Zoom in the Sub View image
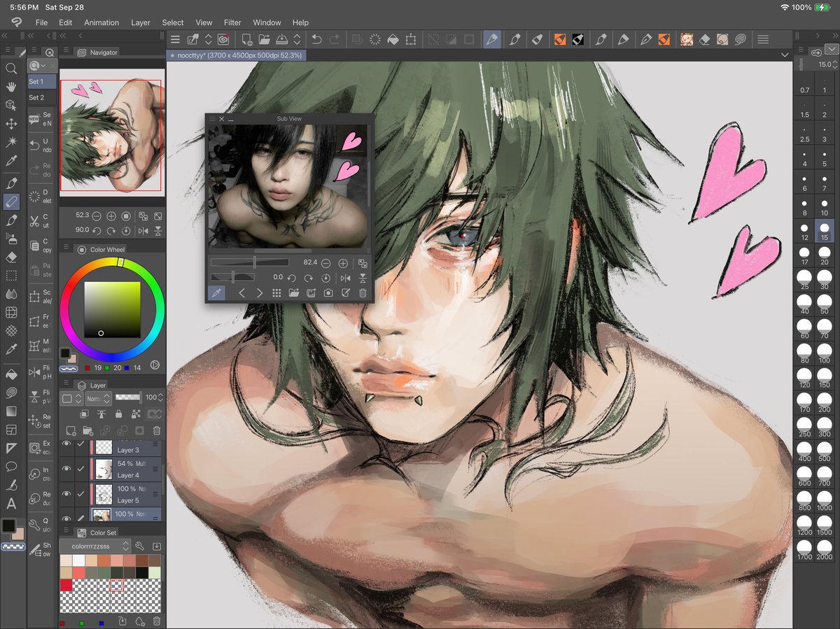 click(x=343, y=263)
